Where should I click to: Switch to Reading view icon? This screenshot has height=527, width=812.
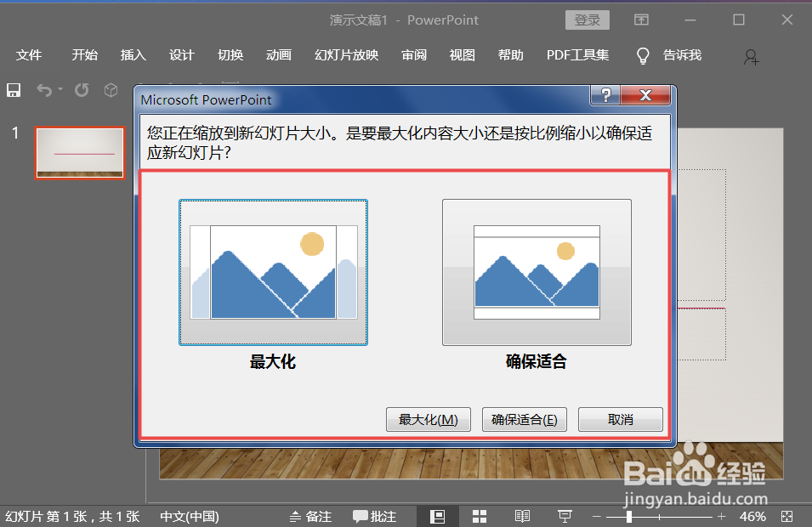pos(522,516)
